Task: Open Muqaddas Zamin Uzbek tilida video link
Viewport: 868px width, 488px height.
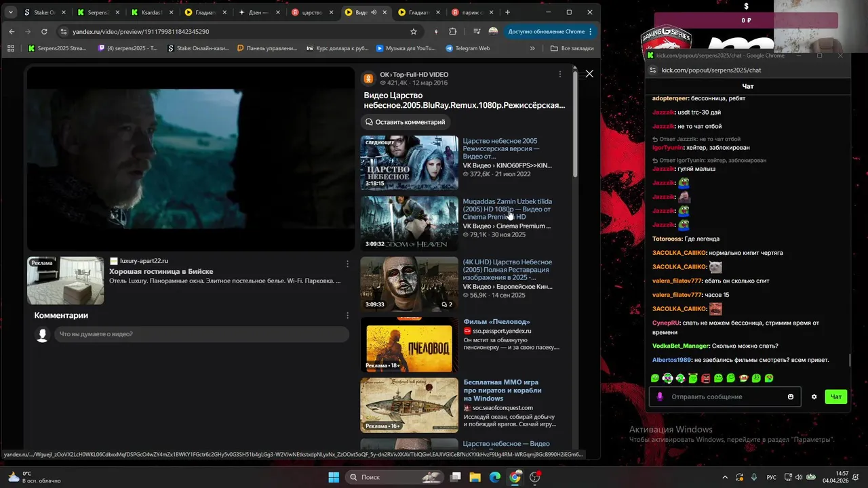Action: [x=507, y=209]
